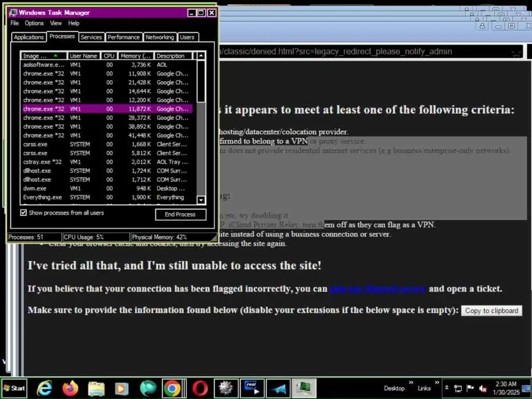The width and height of the screenshot is (532, 399).
Task: Sort by the Description column header
Action: (x=174, y=56)
